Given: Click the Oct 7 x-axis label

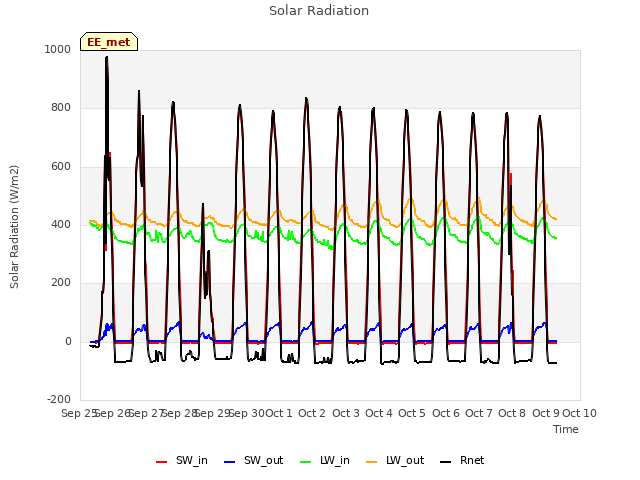Looking at the screenshot, I should coord(479,413).
